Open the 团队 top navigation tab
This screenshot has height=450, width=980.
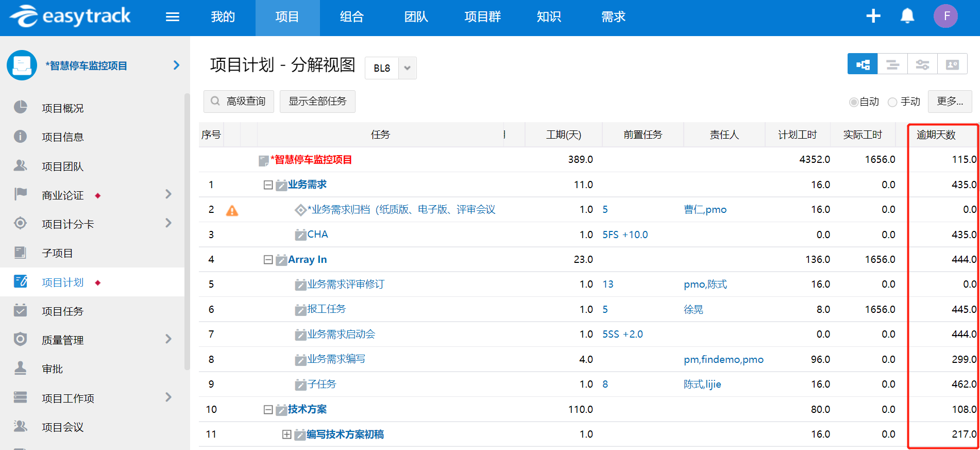pos(416,17)
